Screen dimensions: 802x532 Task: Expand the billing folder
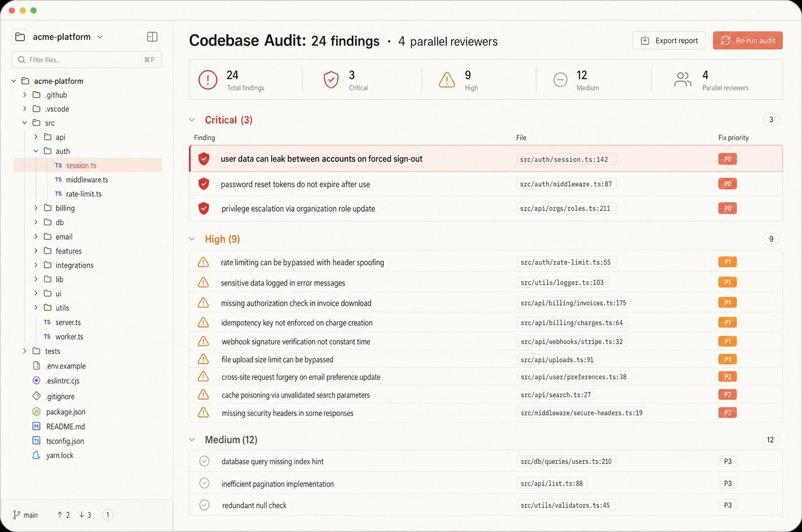tap(36, 208)
